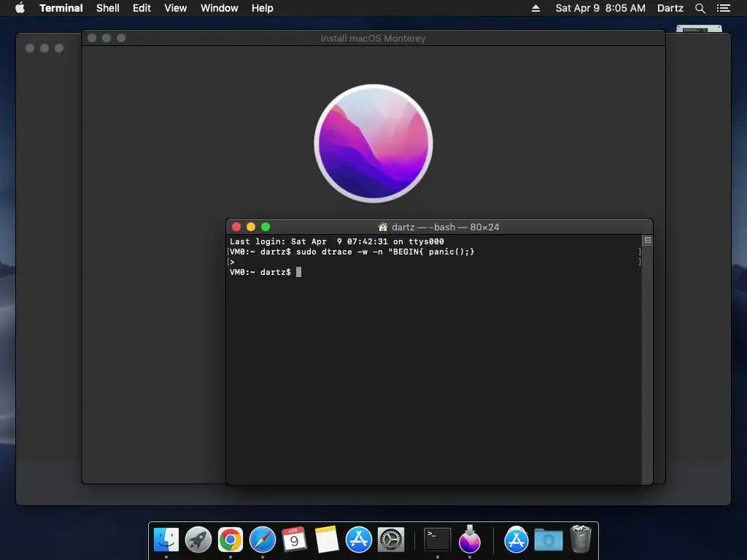
Task: Click Install macOS Monterey Dock icon
Action: point(470,540)
